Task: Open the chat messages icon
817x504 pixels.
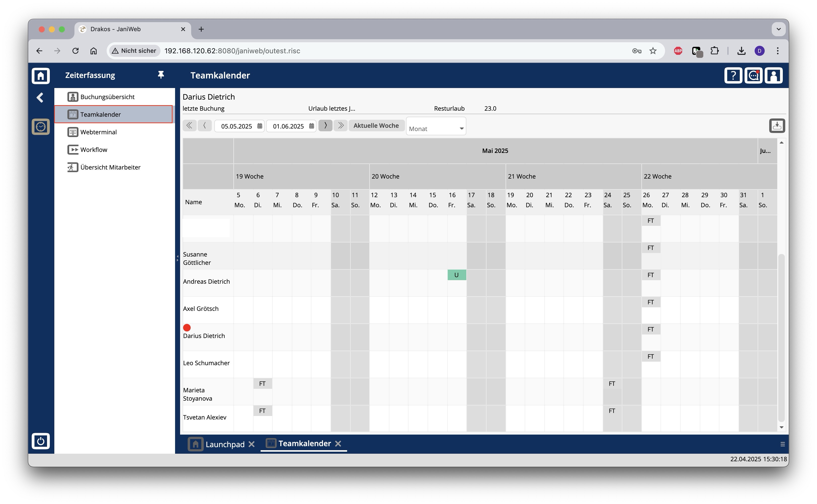Action: click(753, 76)
